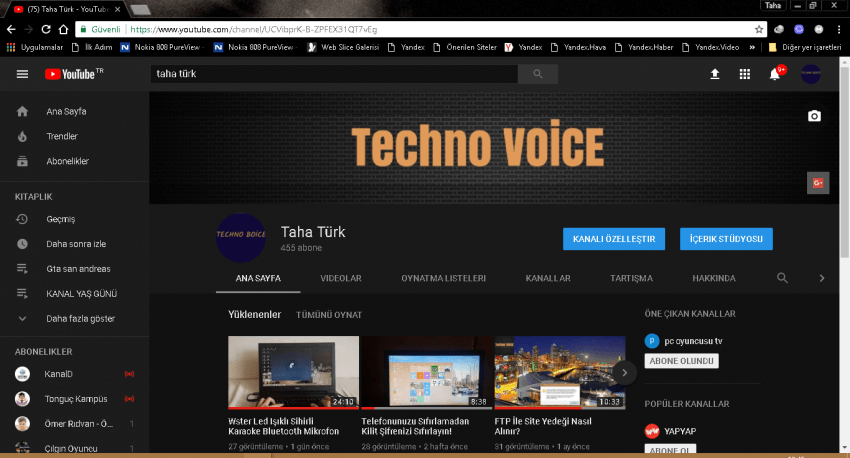Image resolution: width=850 pixels, height=458 pixels.
Task: Open the FTP İle Site Yedeği video thumbnail
Action: tap(559, 372)
